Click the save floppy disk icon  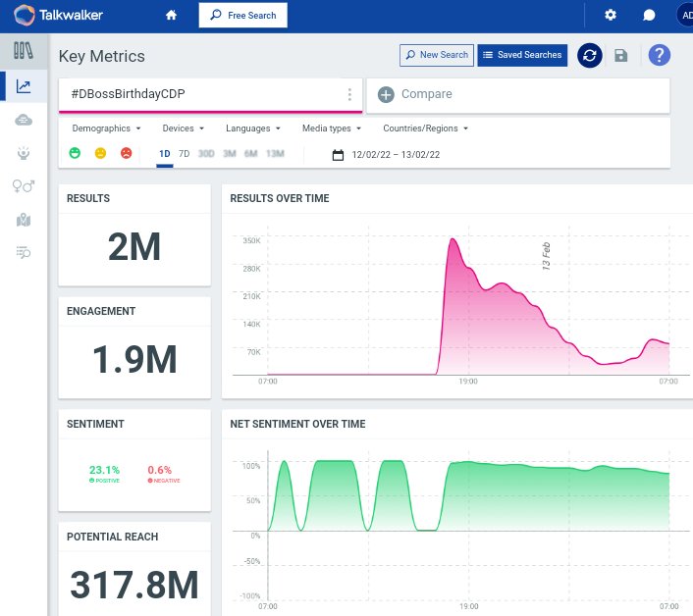tap(621, 55)
